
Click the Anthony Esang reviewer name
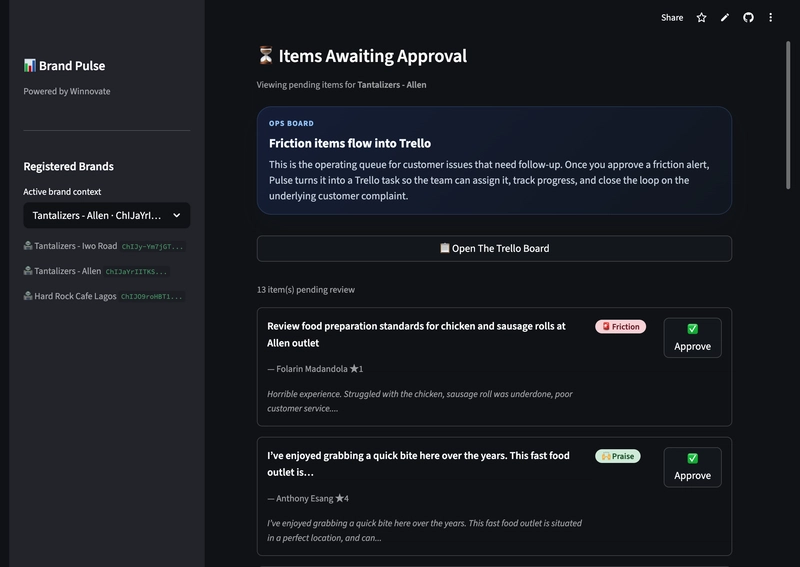point(305,499)
